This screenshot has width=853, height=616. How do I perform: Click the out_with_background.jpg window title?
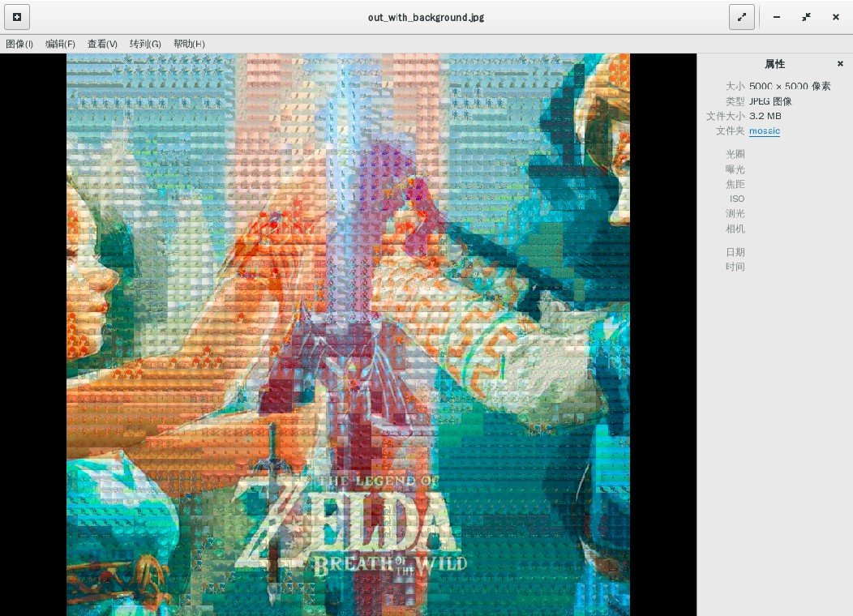(x=426, y=17)
